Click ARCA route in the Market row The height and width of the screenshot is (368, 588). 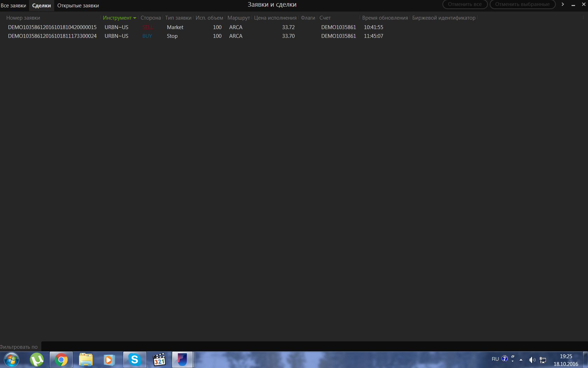[236, 27]
